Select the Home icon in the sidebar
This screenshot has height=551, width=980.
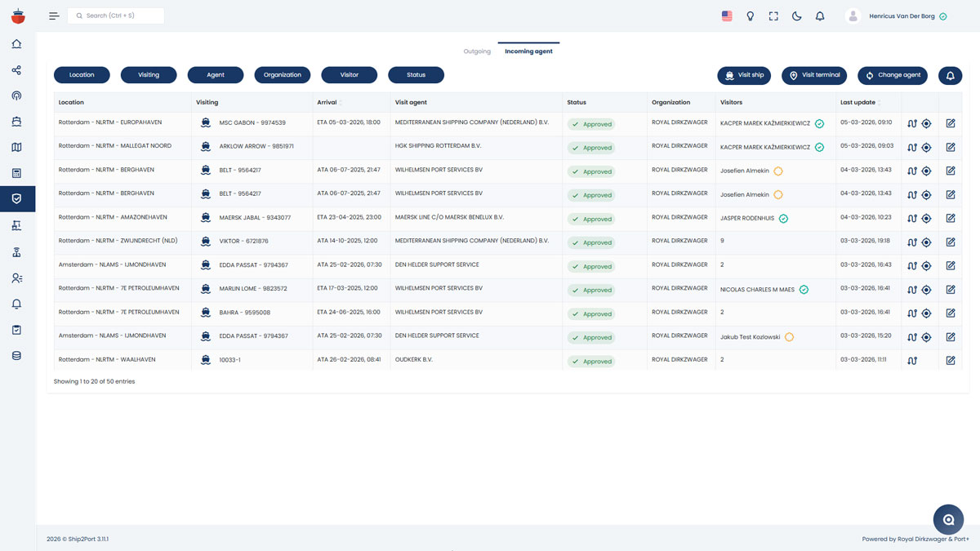(x=16, y=44)
